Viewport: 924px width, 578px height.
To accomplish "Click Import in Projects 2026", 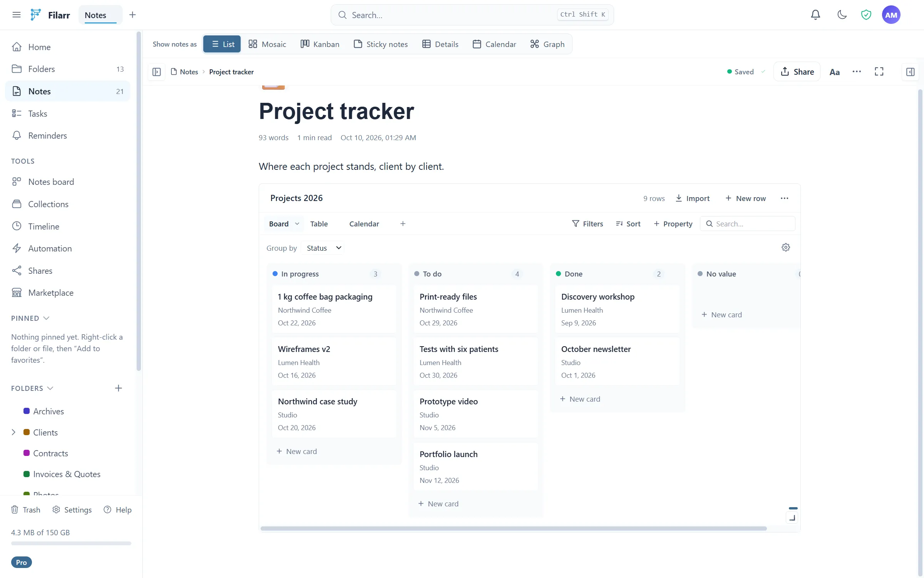I will click(x=693, y=198).
